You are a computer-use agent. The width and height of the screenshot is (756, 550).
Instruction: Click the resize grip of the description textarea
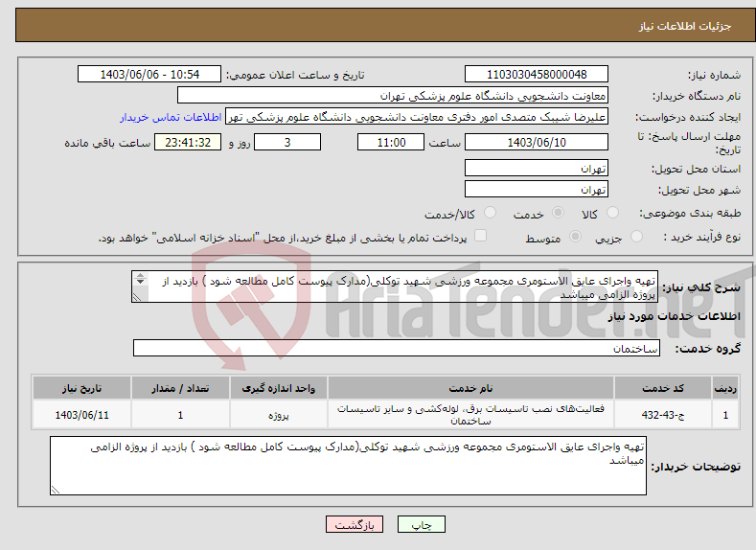pyautogui.click(x=137, y=297)
